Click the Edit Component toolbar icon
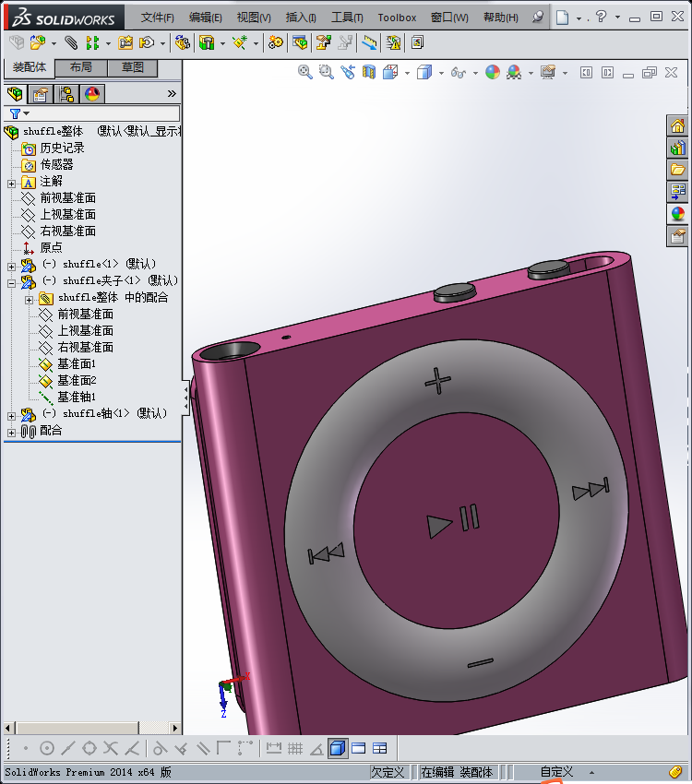Viewport: 692px width, 784px height. (17, 42)
